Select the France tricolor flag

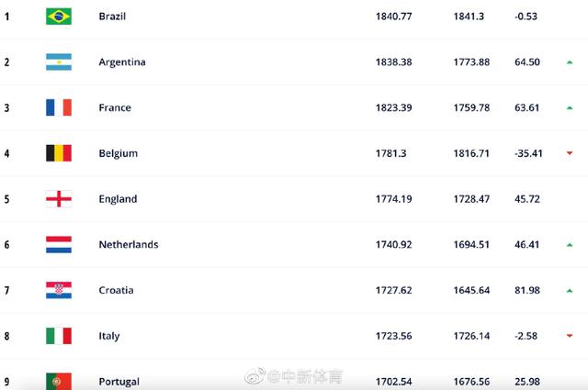pyautogui.click(x=59, y=107)
